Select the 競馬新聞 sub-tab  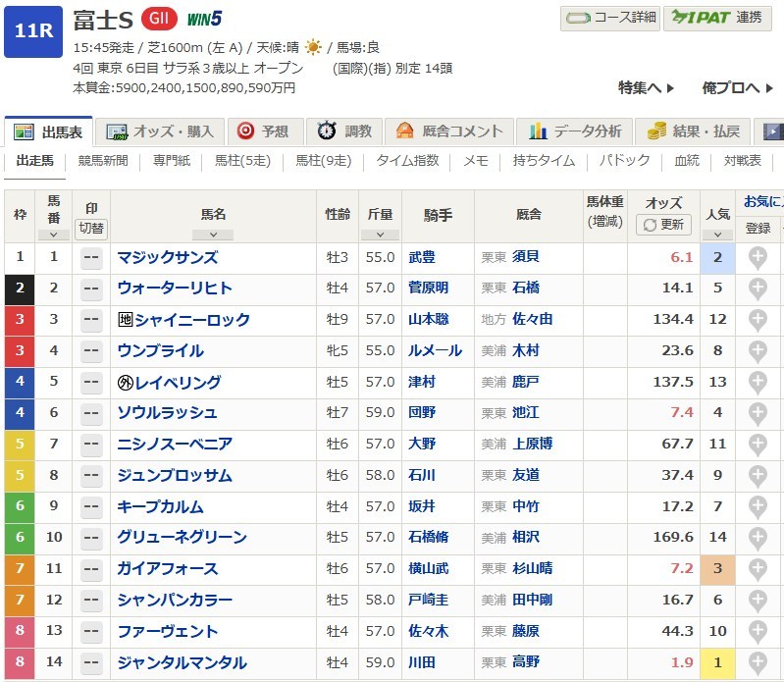click(103, 161)
